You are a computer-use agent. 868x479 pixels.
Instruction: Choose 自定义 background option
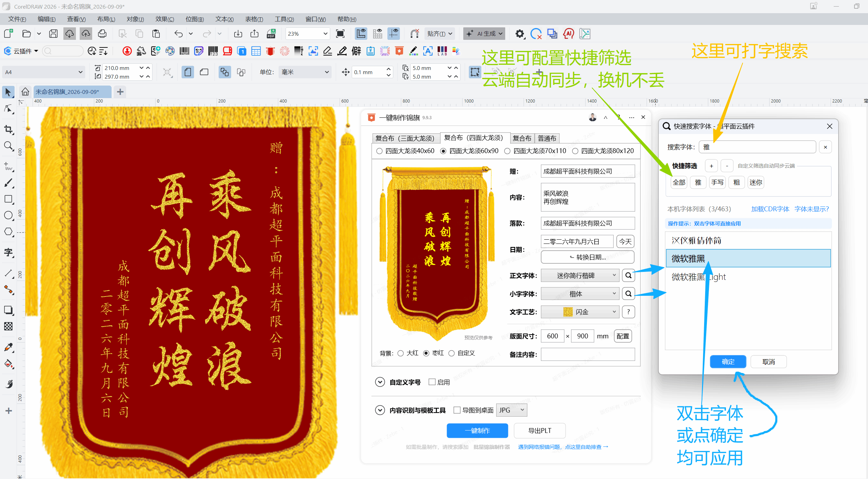pos(462,353)
